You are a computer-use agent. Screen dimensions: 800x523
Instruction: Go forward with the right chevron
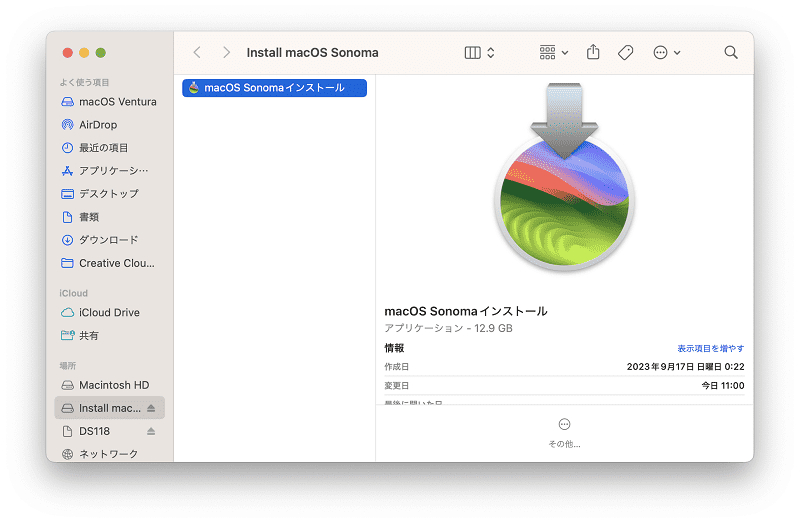click(x=227, y=53)
